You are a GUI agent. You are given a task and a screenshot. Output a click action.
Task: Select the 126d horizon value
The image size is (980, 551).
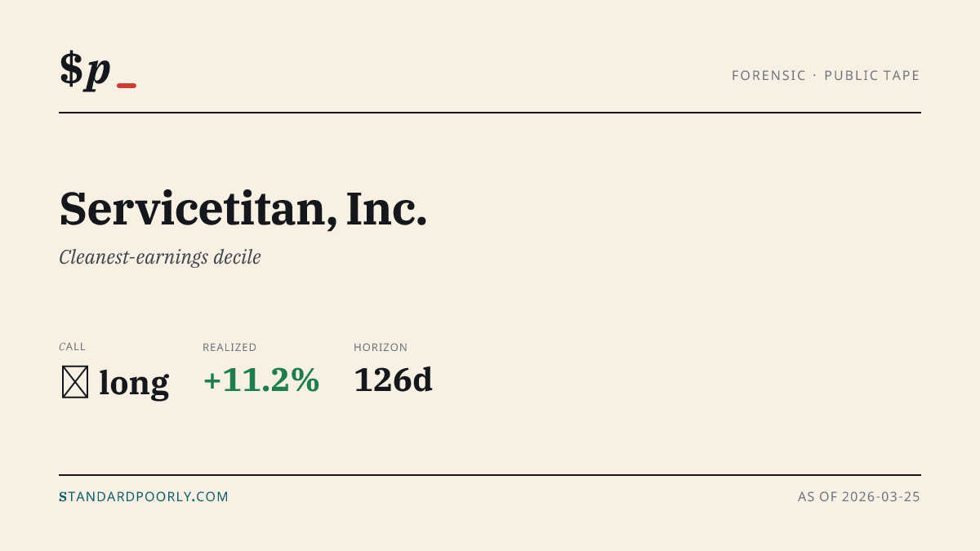[x=393, y=380]
